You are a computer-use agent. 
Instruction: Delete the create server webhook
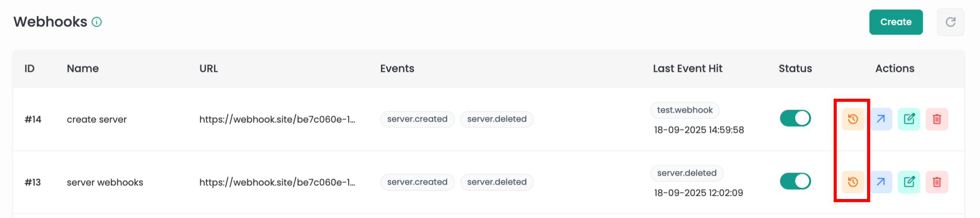click(937, 119)
